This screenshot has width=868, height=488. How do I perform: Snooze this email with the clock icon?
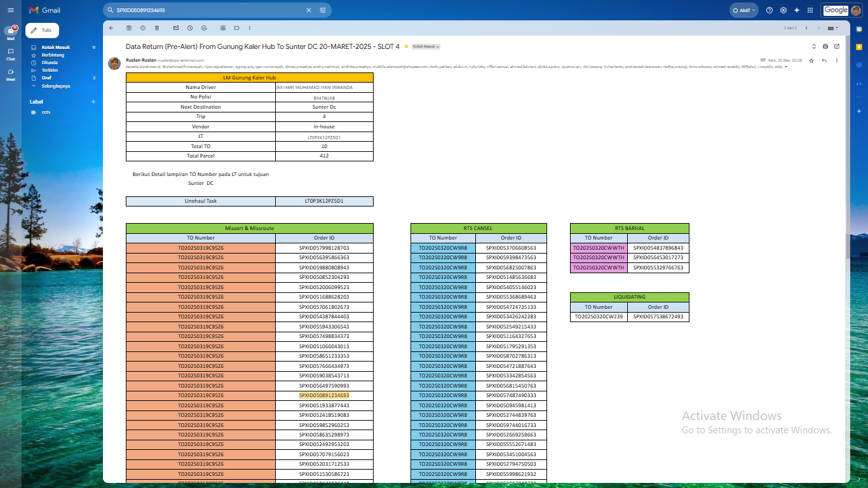pyautogui.click(x=190, y=28)
